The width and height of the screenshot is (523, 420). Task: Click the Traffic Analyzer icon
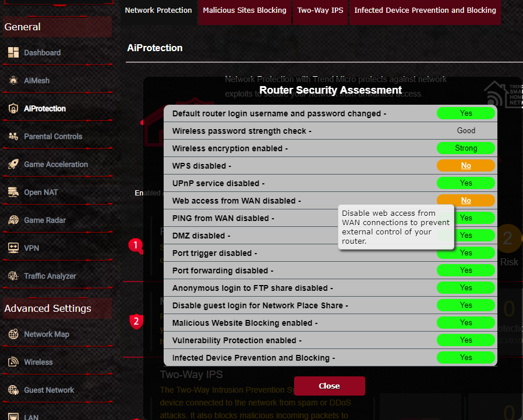13,276
